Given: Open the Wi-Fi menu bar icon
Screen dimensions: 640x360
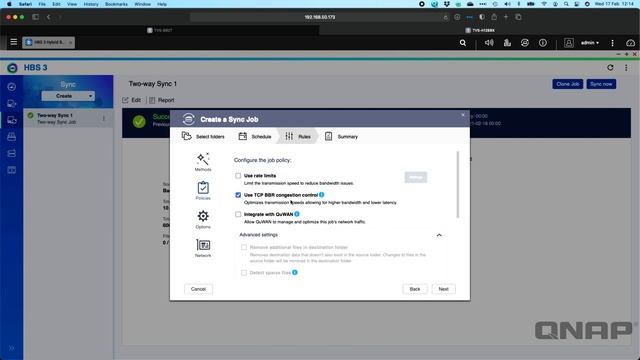Looking at the screenshot, I should 544,4.
